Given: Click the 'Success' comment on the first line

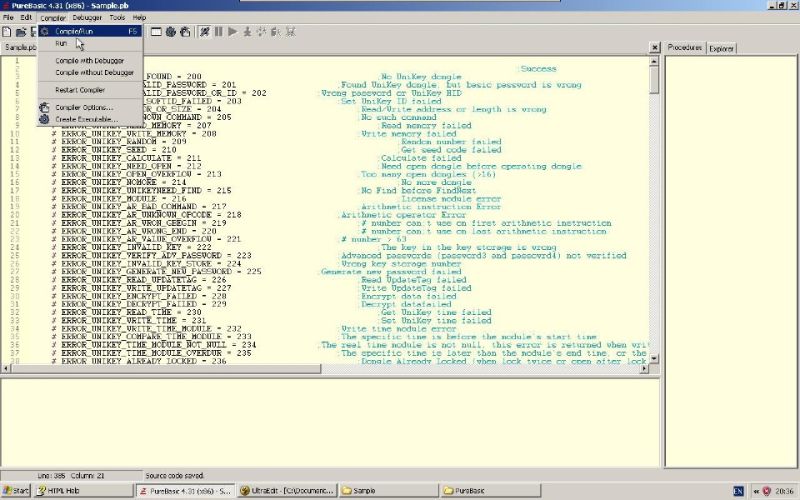Looking at the screenshot, I should click(538, 68).
